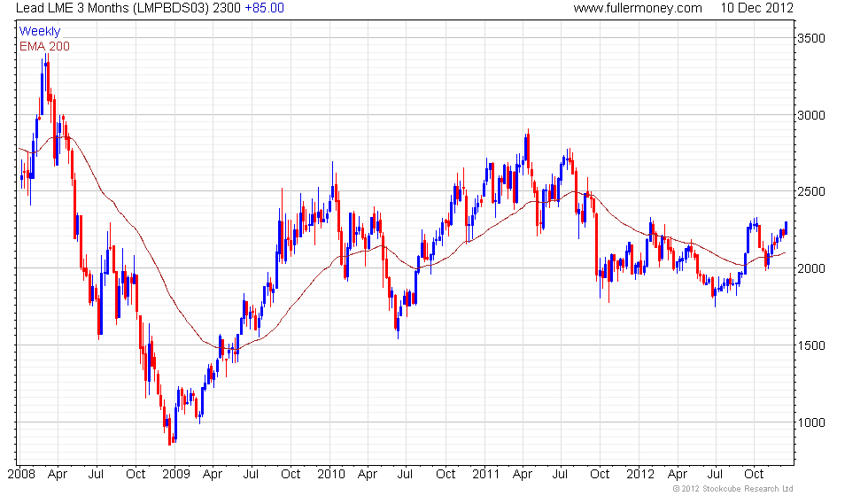Click the '© 2012 Stockcube Research Ltd' copyright text
The height and width of the screenshot is (496, 868).
point(733,489)
